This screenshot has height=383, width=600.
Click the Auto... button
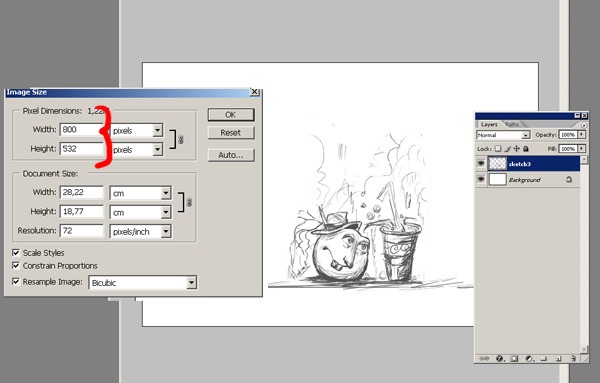[231, 155]
